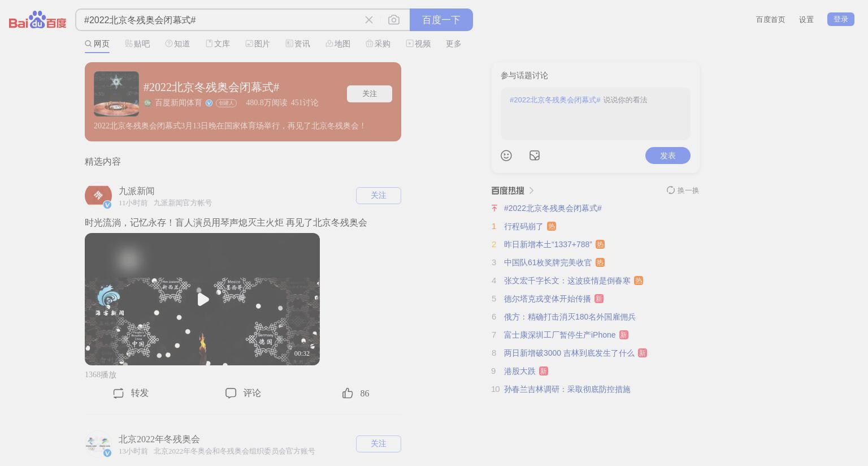Click the 登录 button
This screenshot has height=466, width=868.
tap(841, 19)
